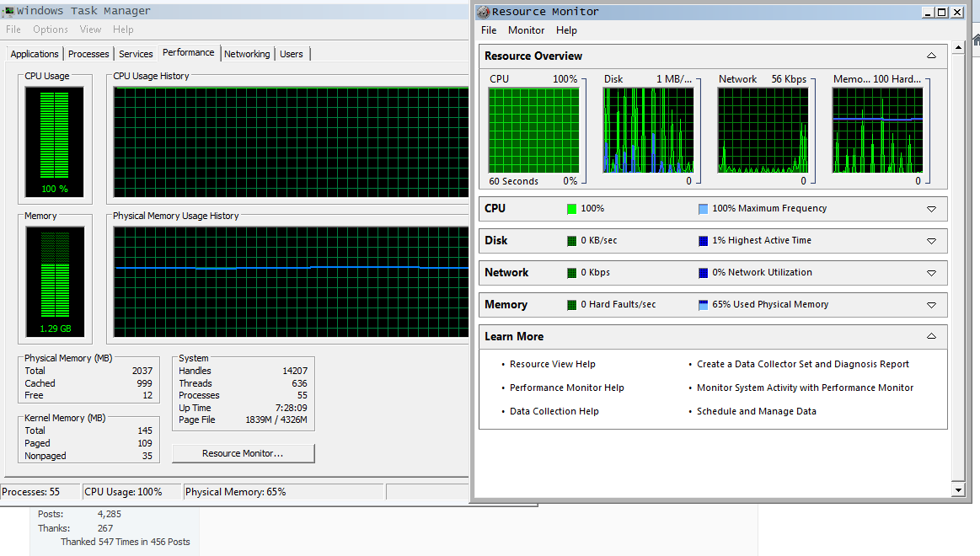Click the blue Highest Active Time indicator
Screen dimensions: 980x556
click(x=703, y=241)
